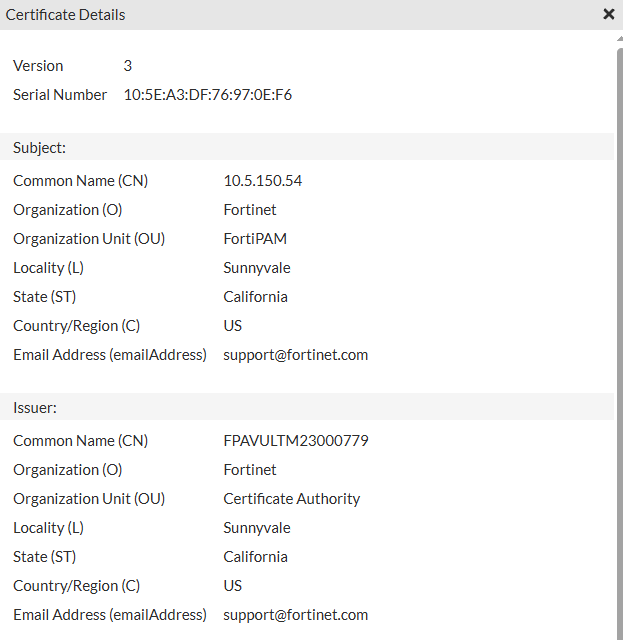Click the issuer country value US
The height and width of the screenshot is (640, 623).
pos(233,586)
